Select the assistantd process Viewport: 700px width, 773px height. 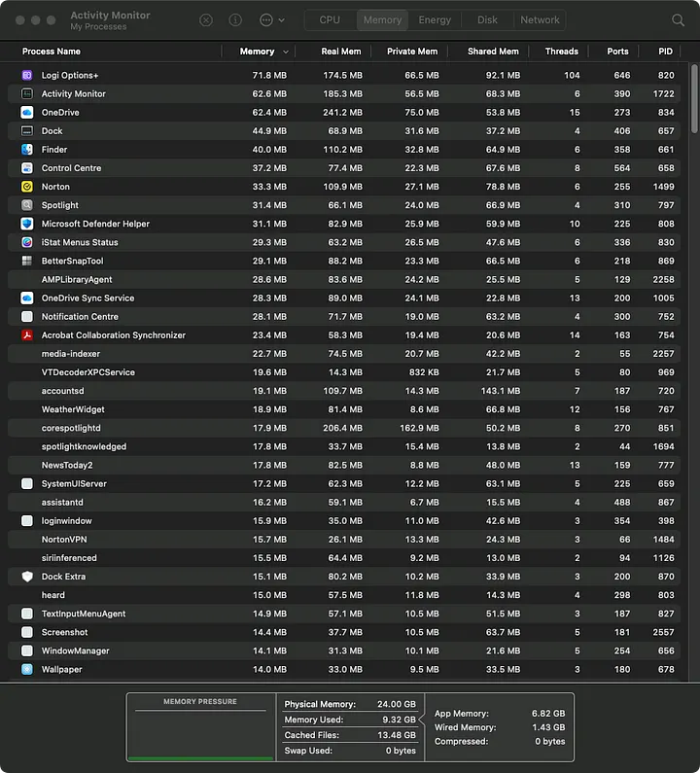tap(344, 503)
